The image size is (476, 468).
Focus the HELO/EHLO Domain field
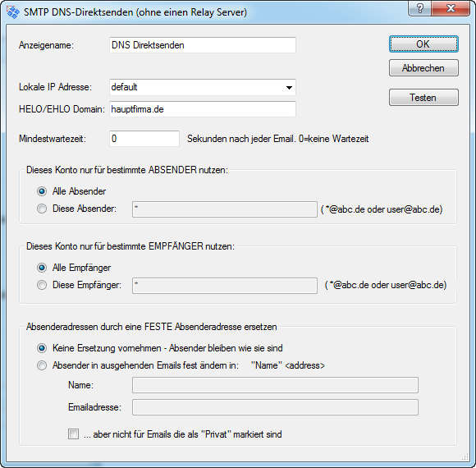(203, 109)
